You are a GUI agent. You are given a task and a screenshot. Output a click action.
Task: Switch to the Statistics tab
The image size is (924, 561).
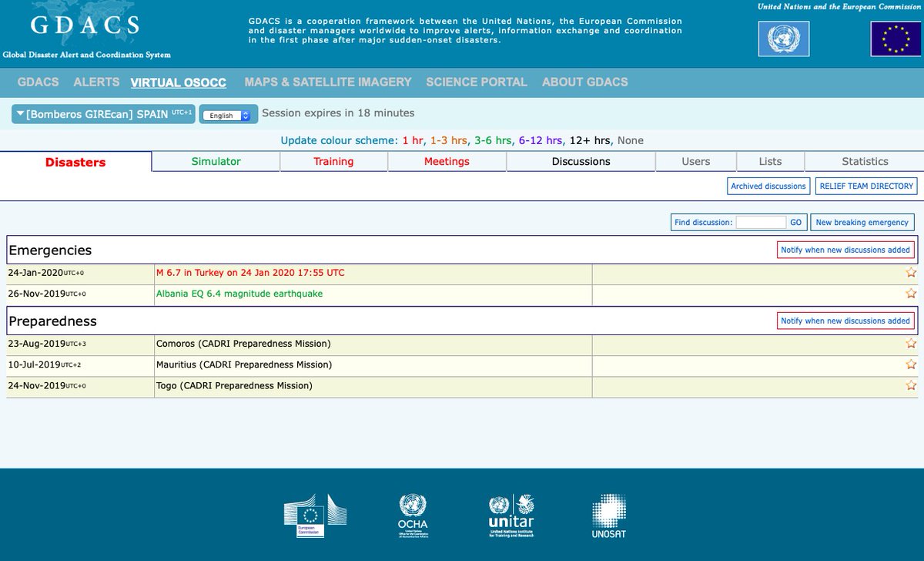(865, 161)
